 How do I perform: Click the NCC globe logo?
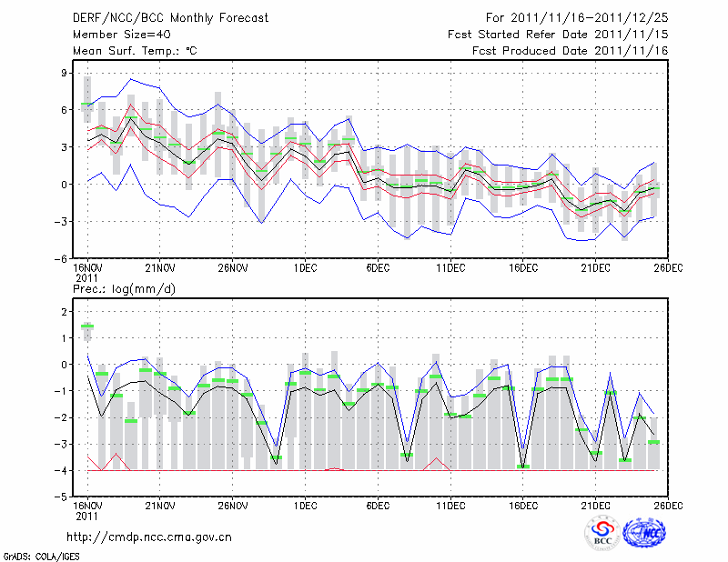point(647,533)
